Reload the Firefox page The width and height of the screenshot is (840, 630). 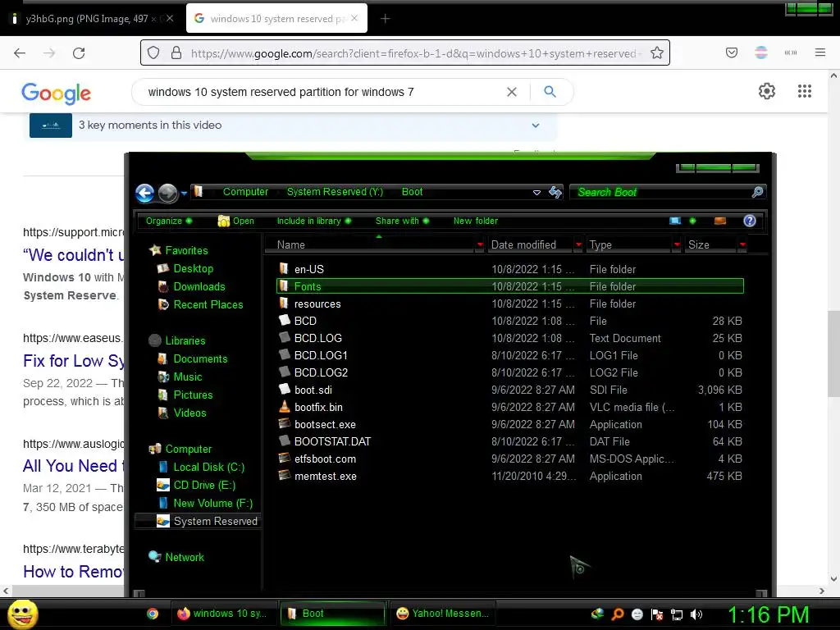[79, 53]
